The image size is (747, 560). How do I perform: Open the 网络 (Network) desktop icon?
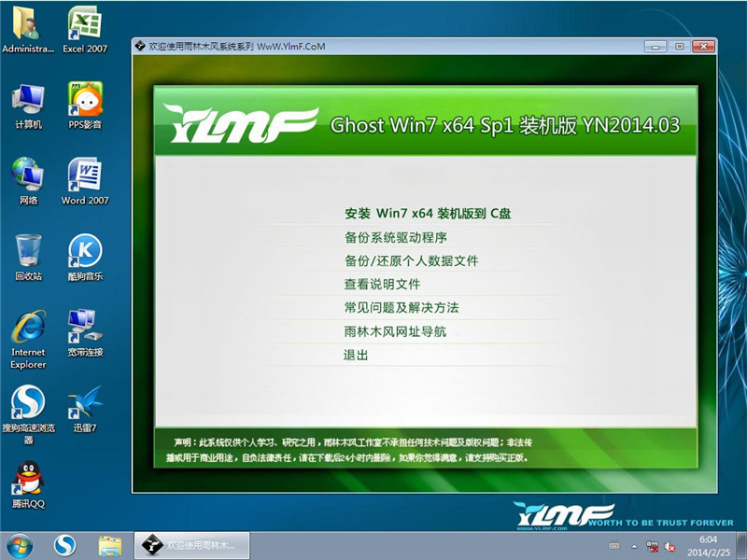28,180
